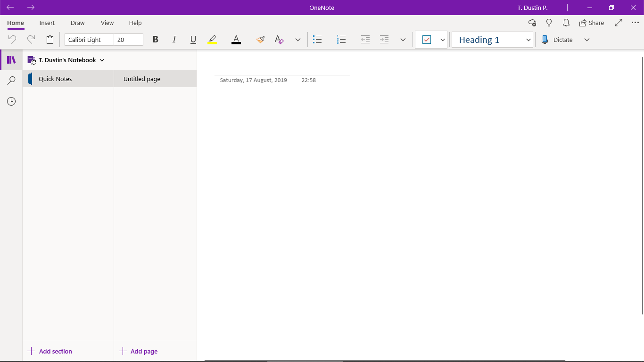The height and width of the screenshot is (362, 644).
Task: Click Add page
Action: tap(138, 351)
